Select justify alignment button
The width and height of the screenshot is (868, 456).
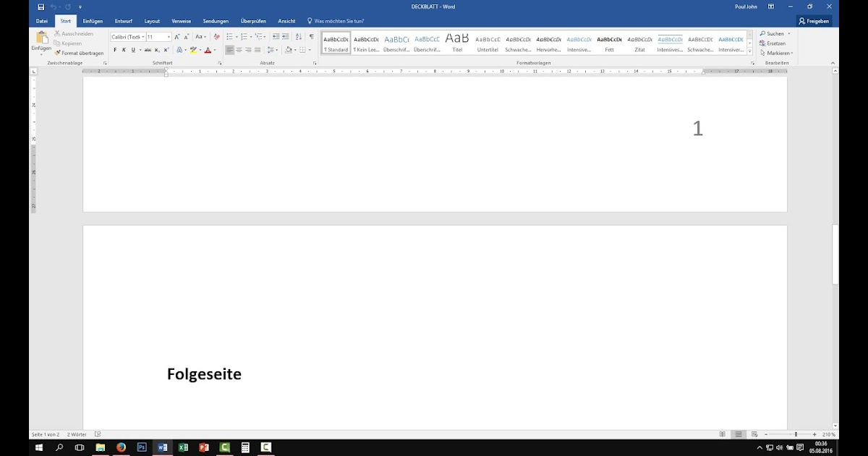258,50
